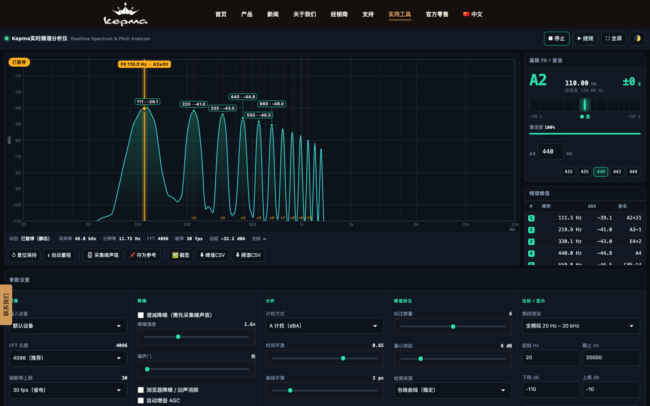650x406 pixels.
Task: Click the peak table row 111.3 Hz
Action: [x=585, y=218]
